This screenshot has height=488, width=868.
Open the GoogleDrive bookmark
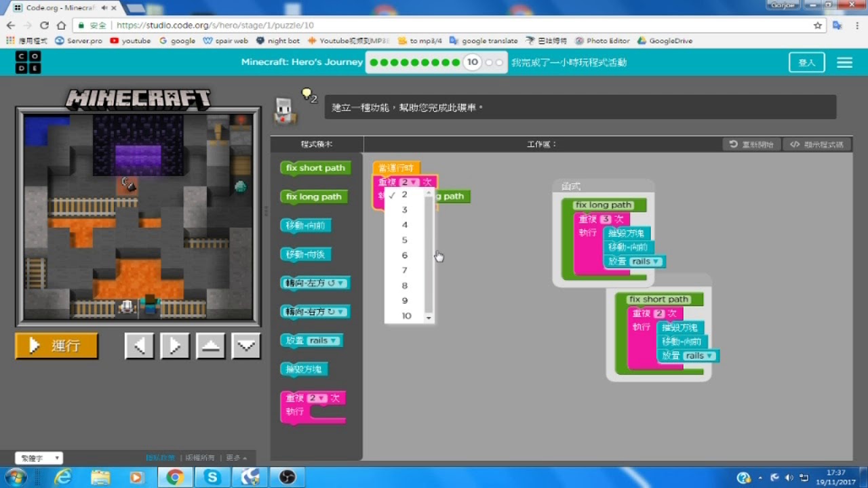pyautogui.click(x=665, y=41)
